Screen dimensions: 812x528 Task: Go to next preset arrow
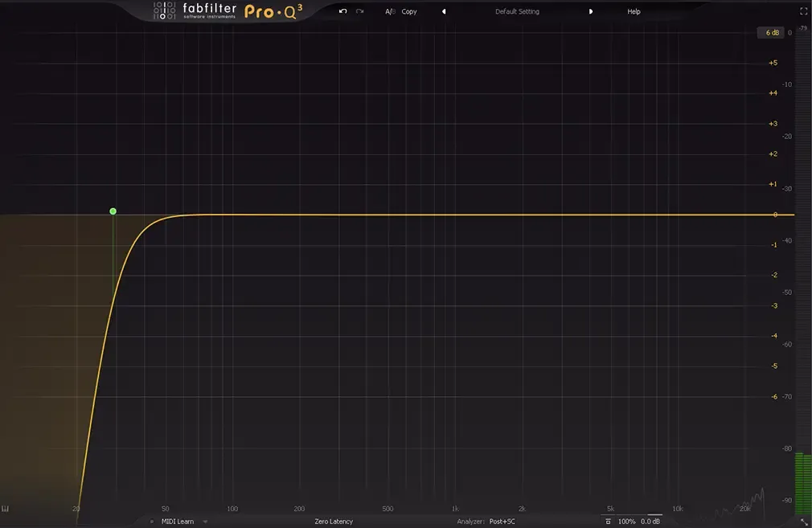[590, 11]
